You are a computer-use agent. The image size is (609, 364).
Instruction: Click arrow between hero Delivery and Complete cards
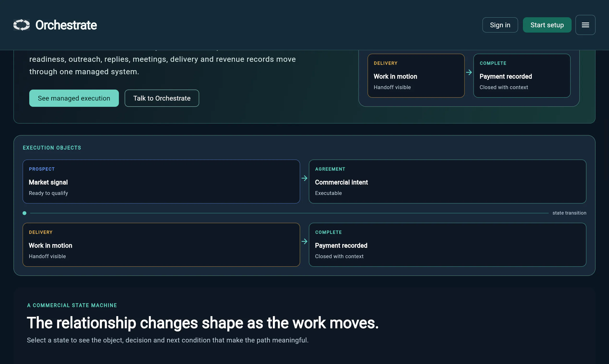pos(469,72)
